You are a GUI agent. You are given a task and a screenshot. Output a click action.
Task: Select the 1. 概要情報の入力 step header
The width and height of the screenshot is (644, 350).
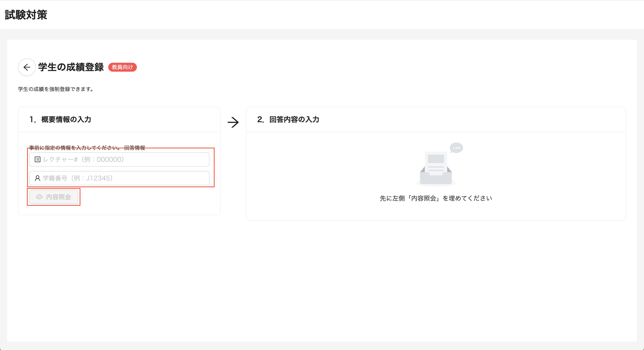(x=60, y=120)
